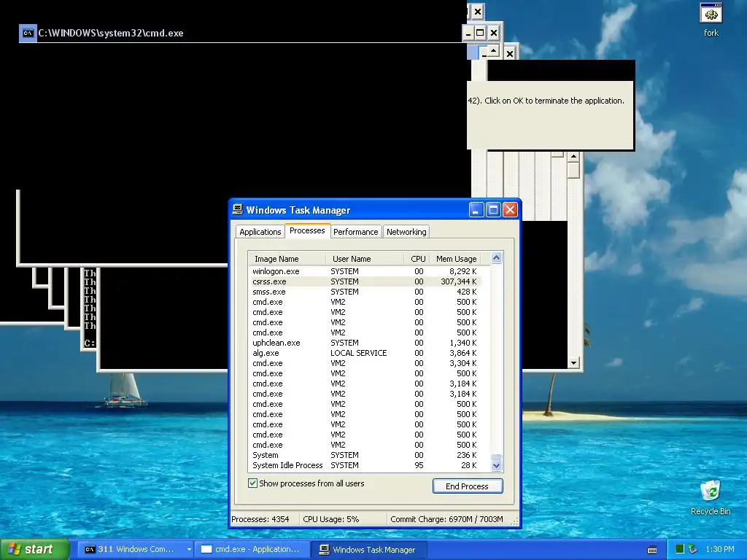
Task: Maximize the C:\WINDOWS\system32\cmd.exe window
Action: [x=480, y=33]
